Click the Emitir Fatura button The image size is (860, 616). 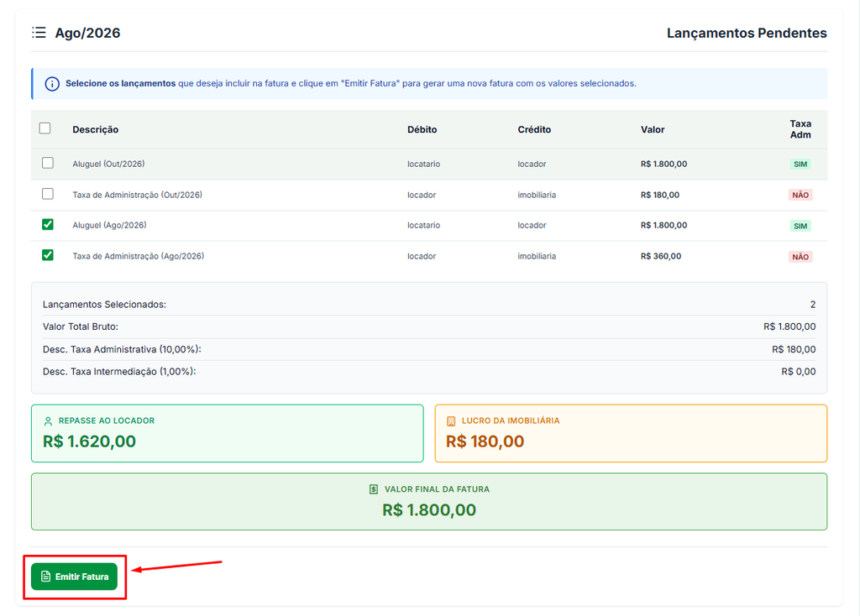[74, 577]
